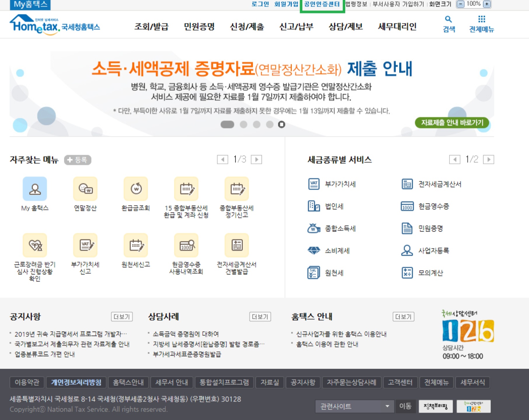Open the 공인인증센터 link
This screenshot has width=529, height=420.
click(x=322, y=4)
